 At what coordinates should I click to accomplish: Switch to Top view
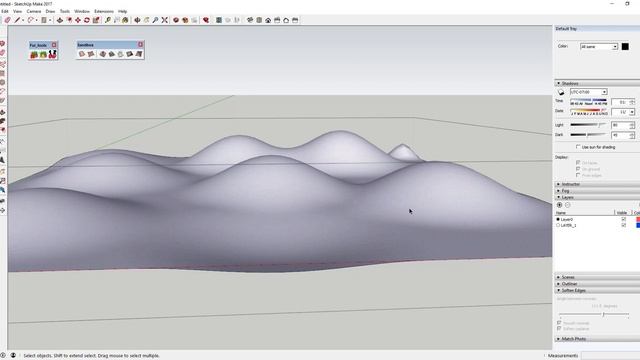(x=259, y=20)
